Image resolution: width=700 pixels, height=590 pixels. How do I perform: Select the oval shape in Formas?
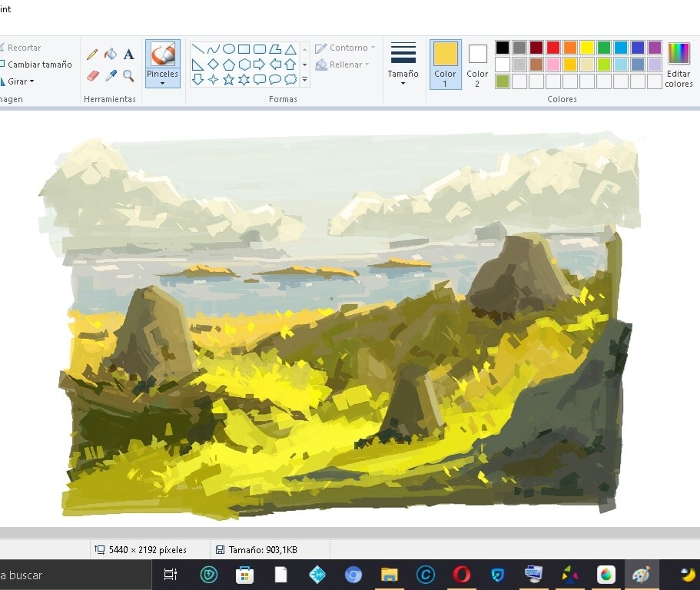point(229,48)
